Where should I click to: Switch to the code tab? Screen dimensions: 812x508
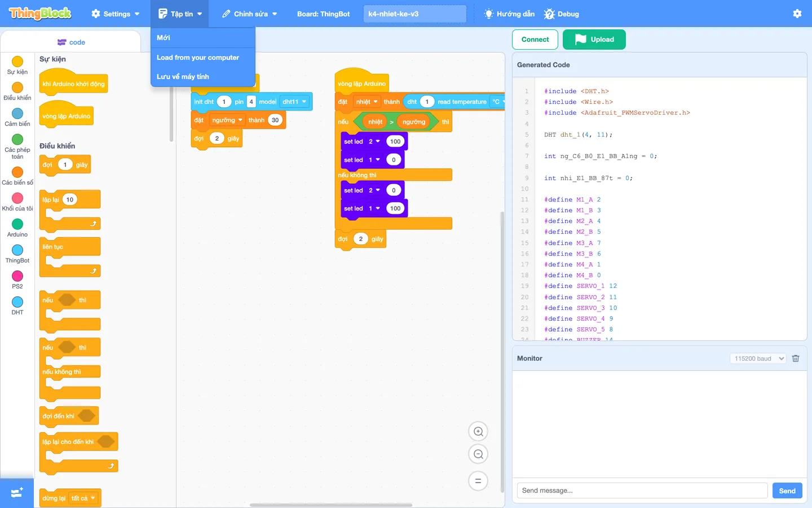click(71, 42)
